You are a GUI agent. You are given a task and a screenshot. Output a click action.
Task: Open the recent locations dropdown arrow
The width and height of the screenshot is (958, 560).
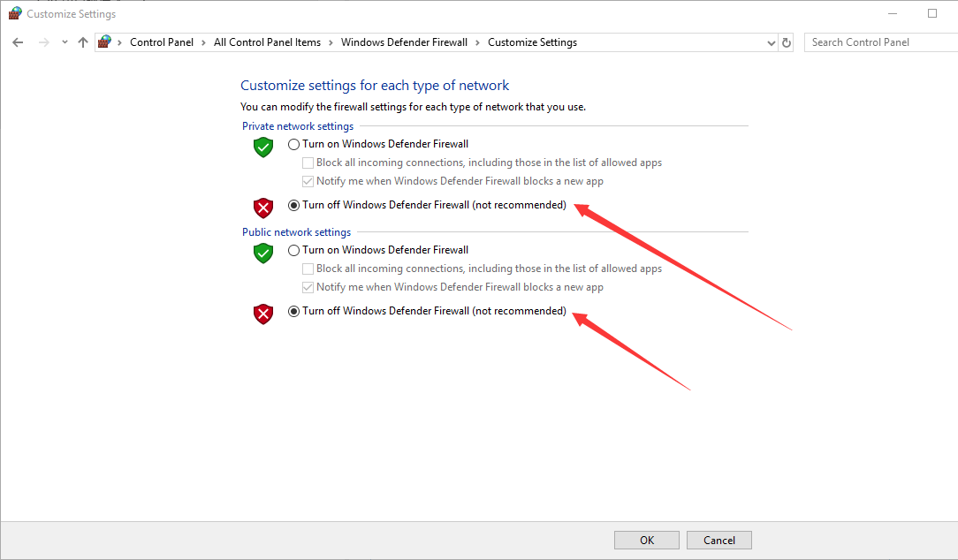(x=65, y=42)
